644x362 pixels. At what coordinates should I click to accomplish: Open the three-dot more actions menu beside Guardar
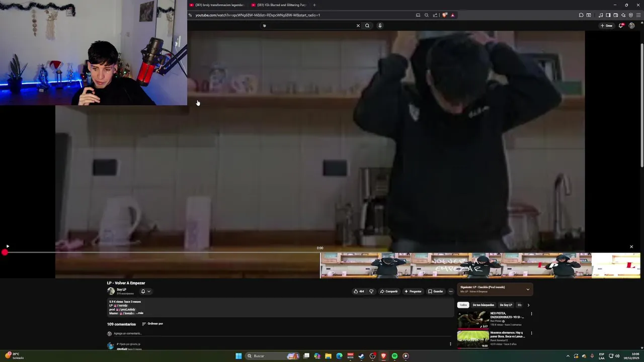point(450,291)
